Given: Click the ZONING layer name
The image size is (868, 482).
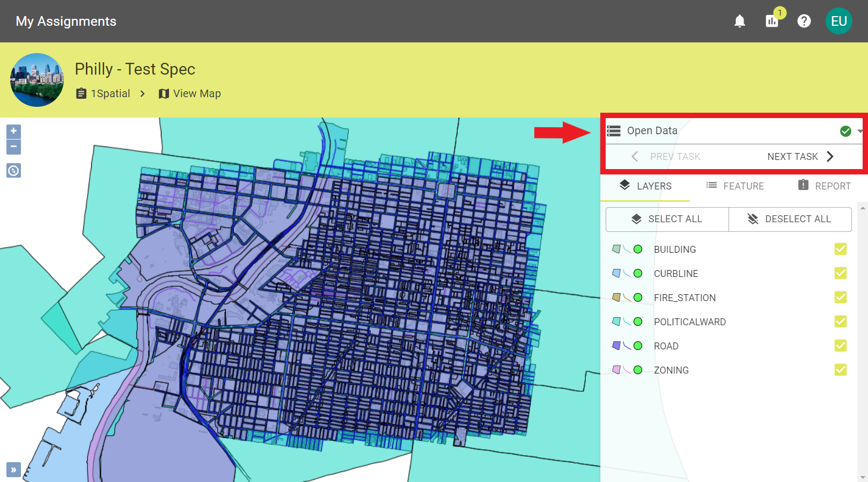Looking at the screenshot, I should tap(671, 370).
